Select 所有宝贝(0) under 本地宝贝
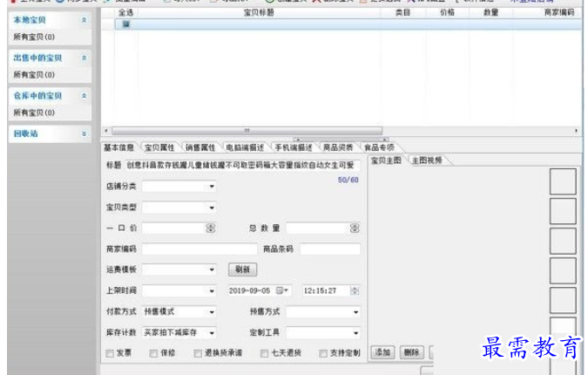588x375 pixels. pos(34,37)
